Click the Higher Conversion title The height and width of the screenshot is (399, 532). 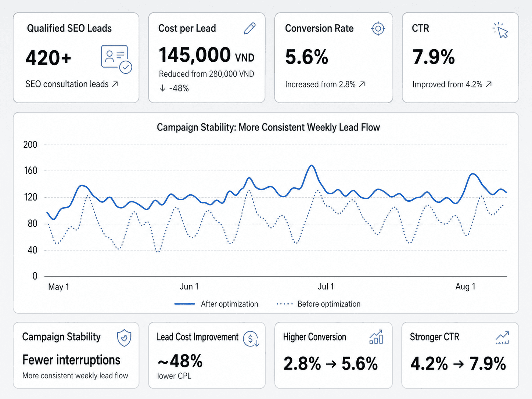pyautogui.click(x=314, y=337)
